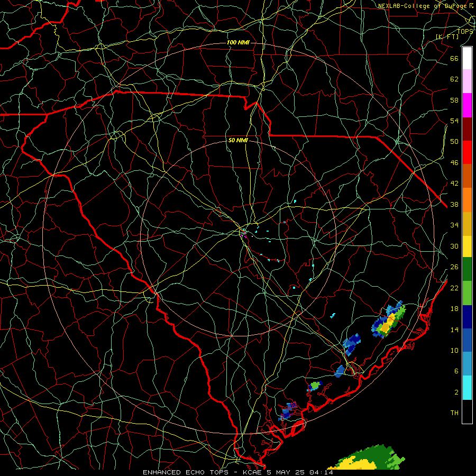476x476 pixels.
Task: Click the "30" legend value
Action: tap(454, 246)
